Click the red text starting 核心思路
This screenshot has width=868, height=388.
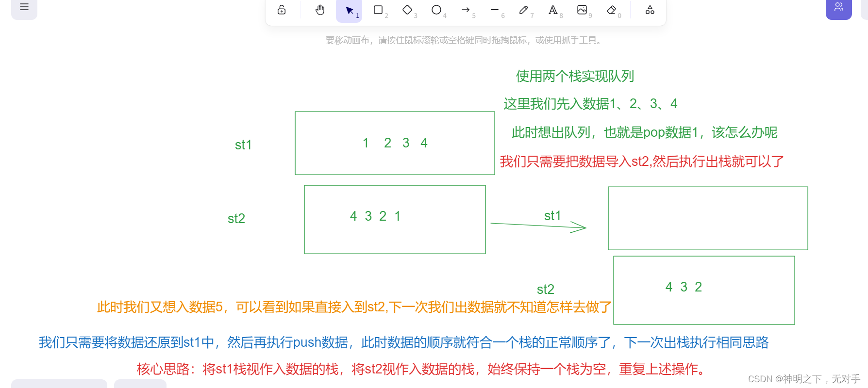(421, 369)
